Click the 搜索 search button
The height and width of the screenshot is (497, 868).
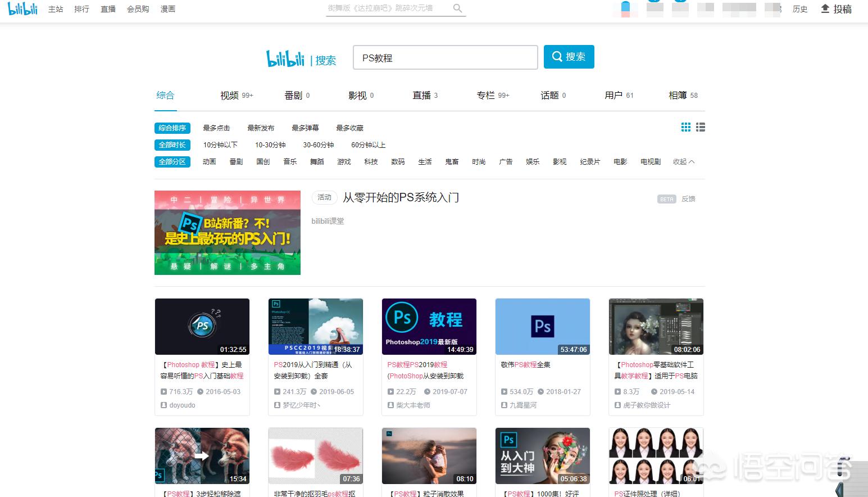coord(569,57)
